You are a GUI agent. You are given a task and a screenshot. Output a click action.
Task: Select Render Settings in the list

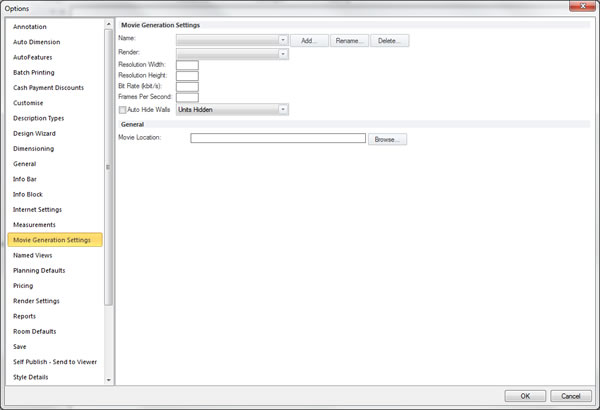[36, 301]
